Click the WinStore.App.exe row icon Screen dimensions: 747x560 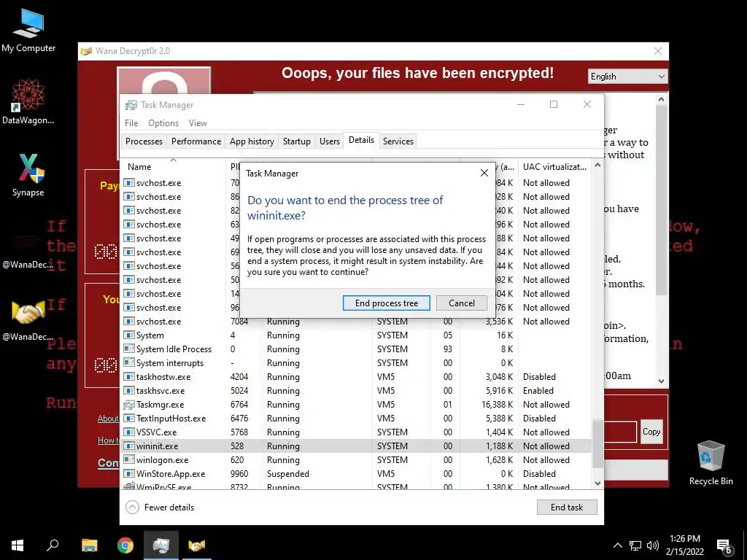coord(128,474)
